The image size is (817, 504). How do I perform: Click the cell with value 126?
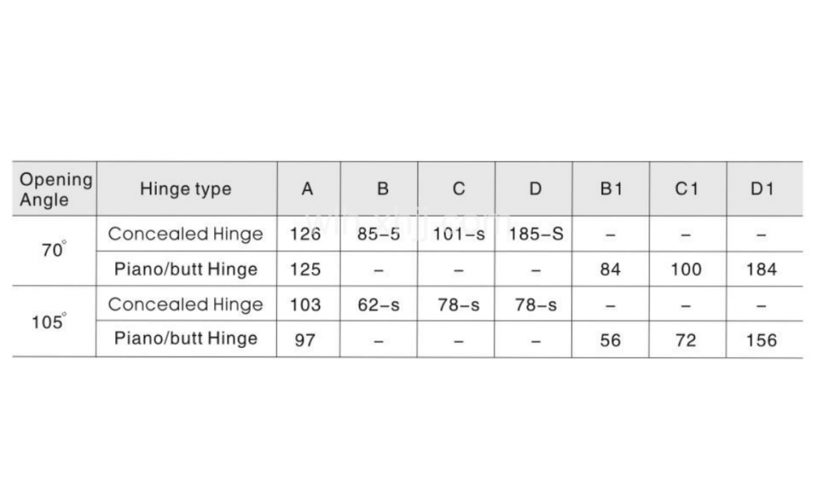point(309,234)
